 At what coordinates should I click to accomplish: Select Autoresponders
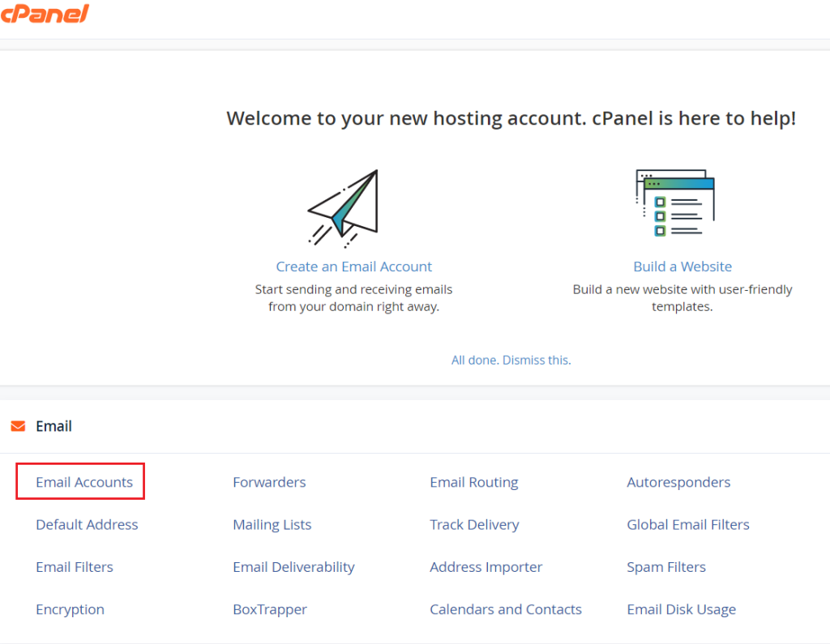[678, 482]
